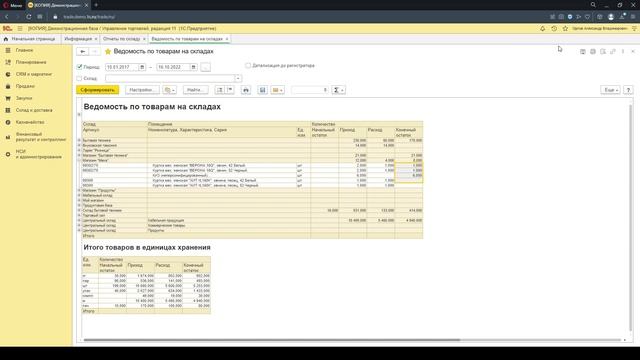
Task: Expand the Бытовая техника row
Action: 79,140
